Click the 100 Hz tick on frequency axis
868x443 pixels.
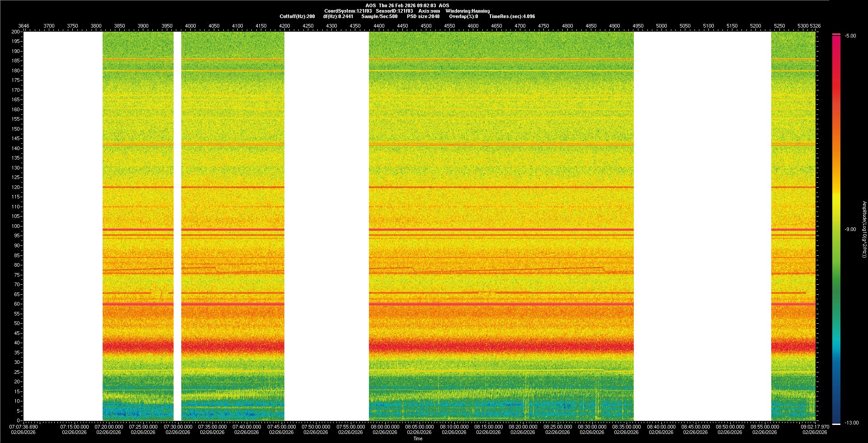[x=16, y=226]
